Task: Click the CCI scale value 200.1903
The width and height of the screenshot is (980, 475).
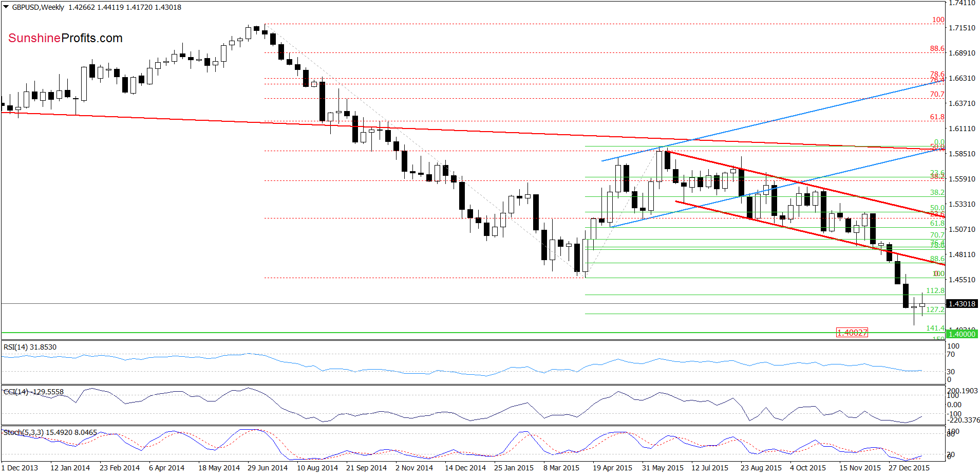Action: (963, 391)
